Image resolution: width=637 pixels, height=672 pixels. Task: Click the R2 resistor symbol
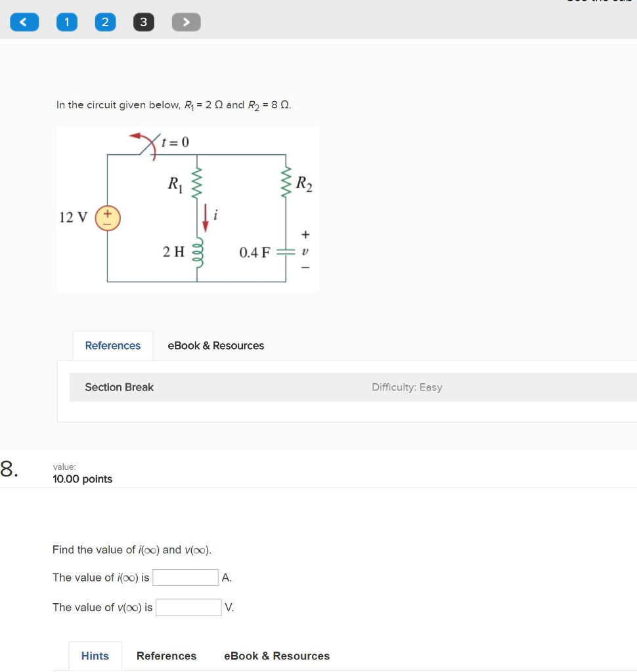click(286, 182)
